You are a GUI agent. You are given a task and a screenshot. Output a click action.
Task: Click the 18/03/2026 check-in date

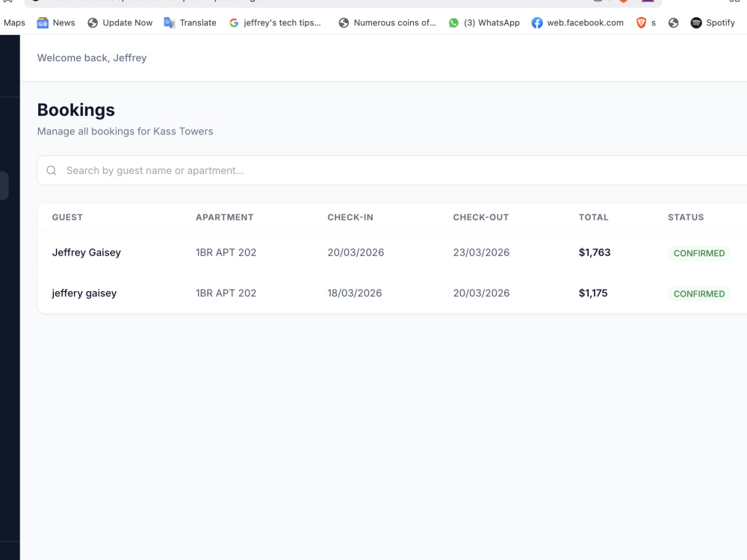(354, 293)
